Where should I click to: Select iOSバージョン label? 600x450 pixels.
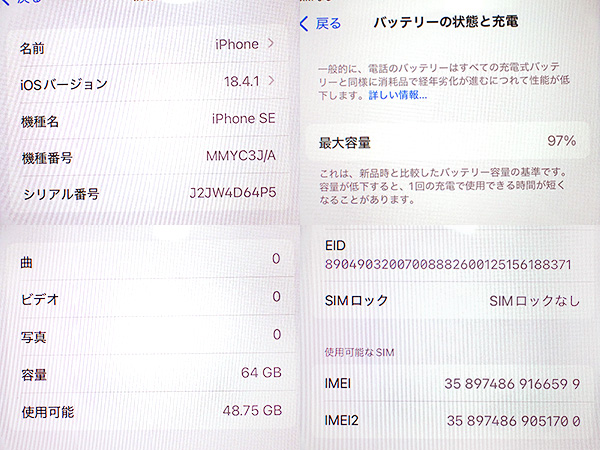point(64,84)
